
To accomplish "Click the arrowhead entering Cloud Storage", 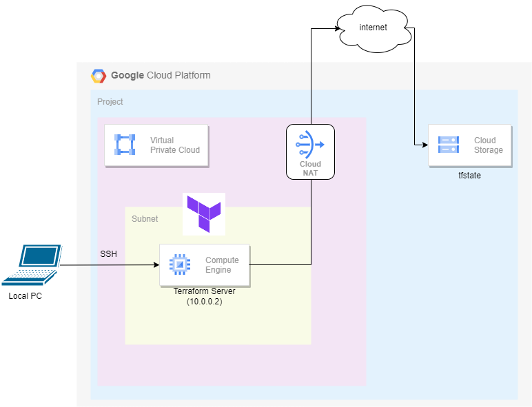I will tap(424, 145).
